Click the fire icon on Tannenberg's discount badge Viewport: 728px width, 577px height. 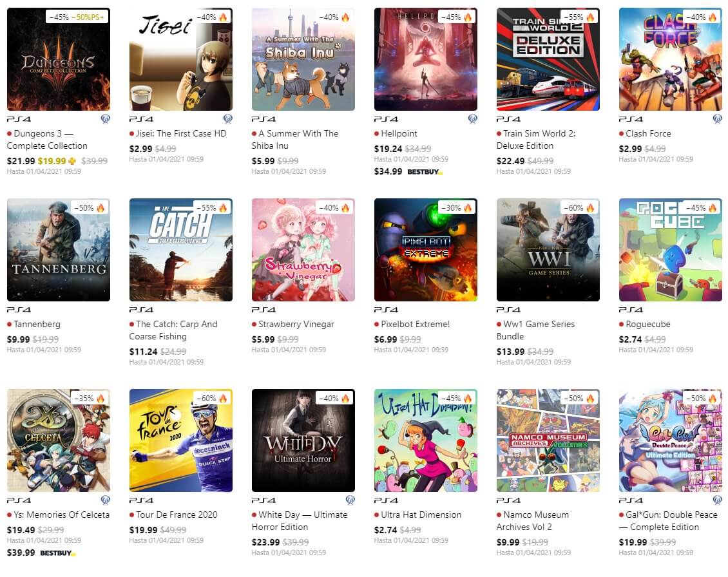point(101,208)
